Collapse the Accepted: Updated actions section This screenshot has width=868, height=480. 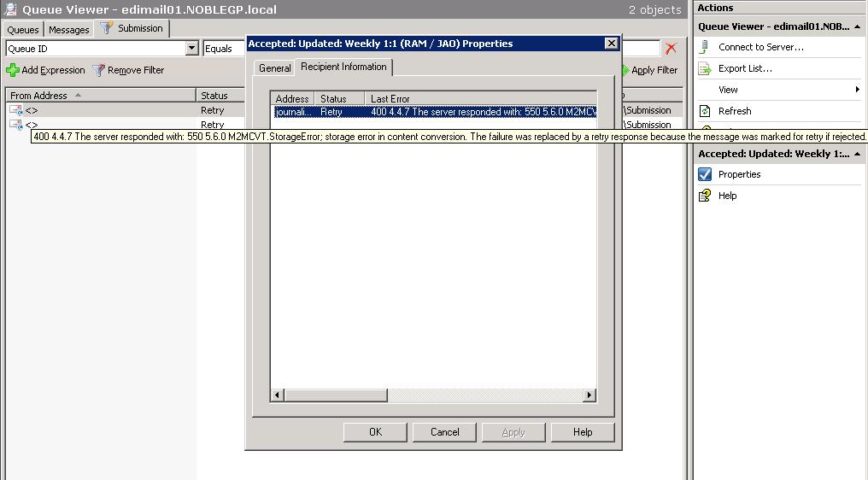[857, 154]
